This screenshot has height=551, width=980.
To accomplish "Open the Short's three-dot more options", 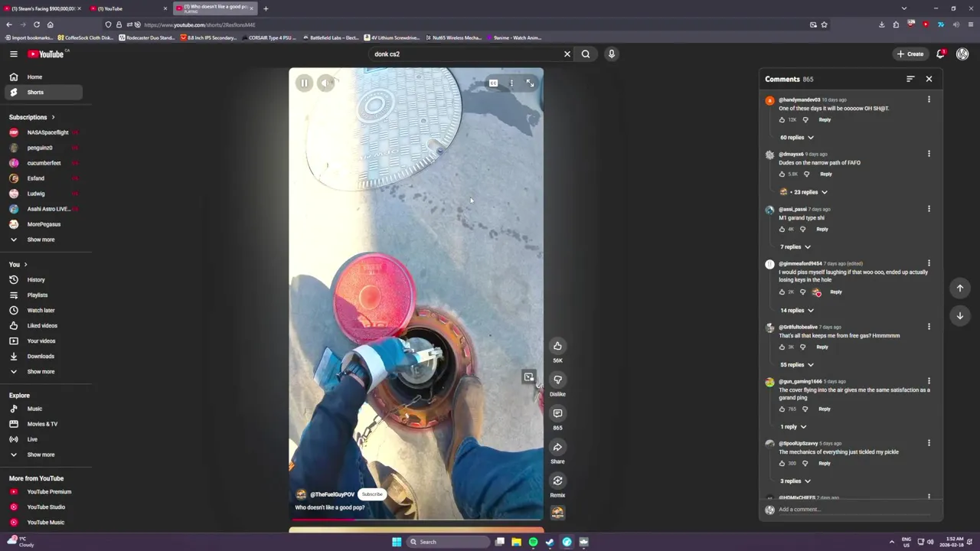I will 511,83.
